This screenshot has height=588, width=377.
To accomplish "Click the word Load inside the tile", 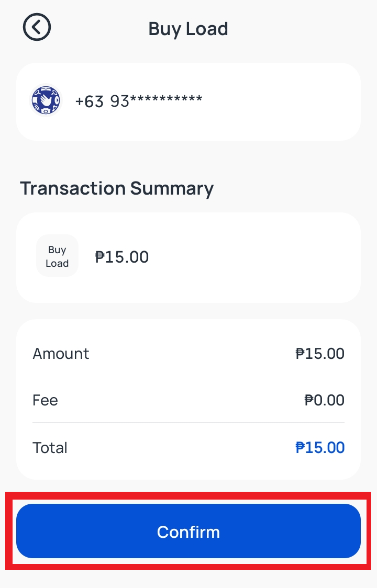I will click(x=57, y=263).
